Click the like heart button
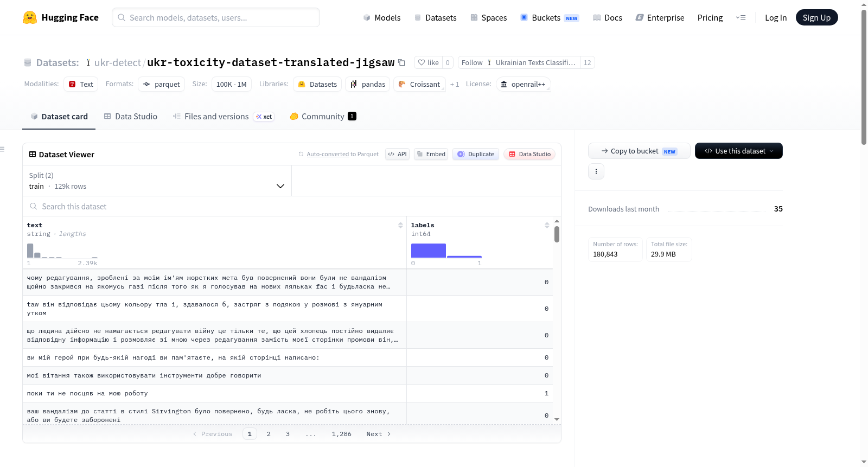This screenshot has width=868, height=467. (x=428, y=62)
